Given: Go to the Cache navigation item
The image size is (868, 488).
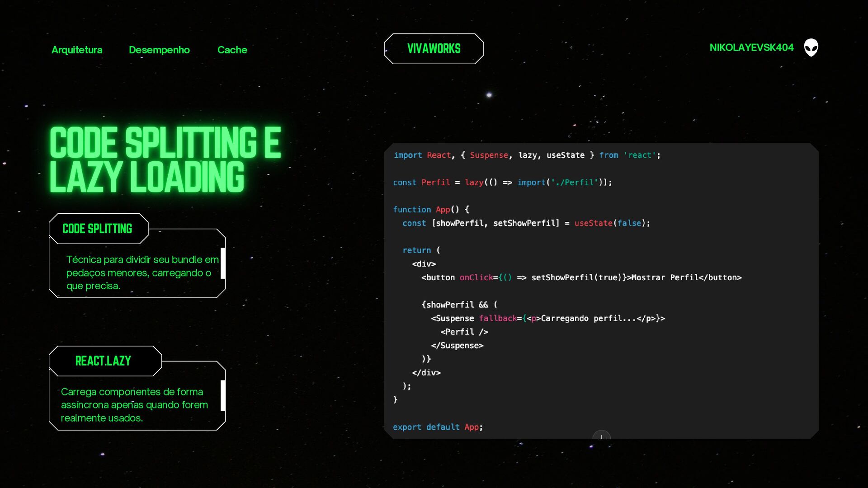Looking at the screenshot, I should tap(232, 50).
